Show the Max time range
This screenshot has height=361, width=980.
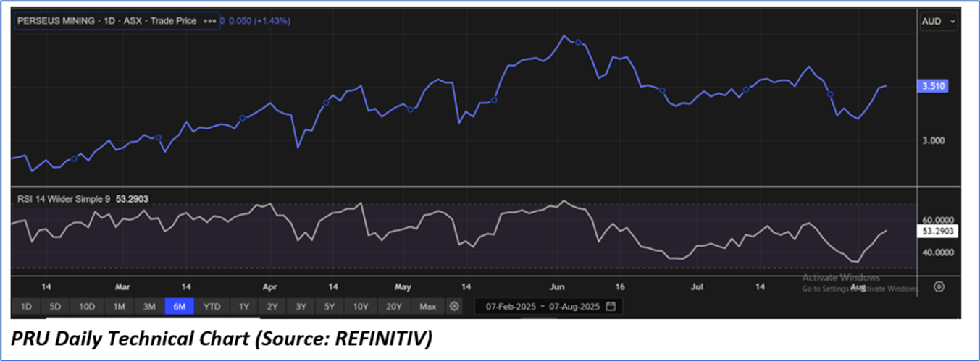[428, 307]
